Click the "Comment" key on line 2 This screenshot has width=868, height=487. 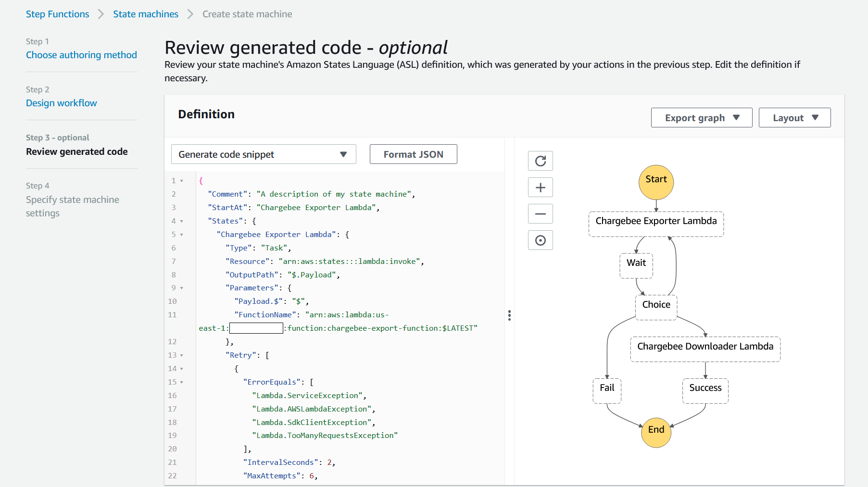pyautogui.click(x=228, y=194)
